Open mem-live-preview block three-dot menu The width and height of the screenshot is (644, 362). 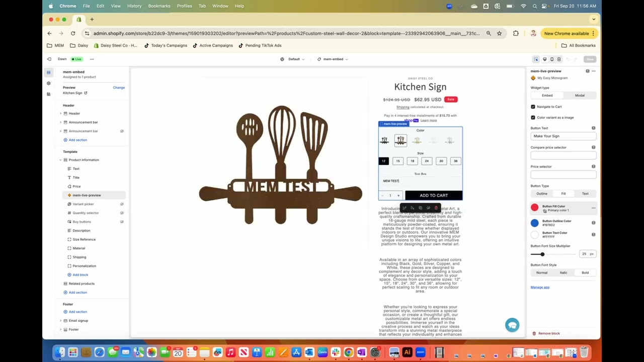(594, 71)
